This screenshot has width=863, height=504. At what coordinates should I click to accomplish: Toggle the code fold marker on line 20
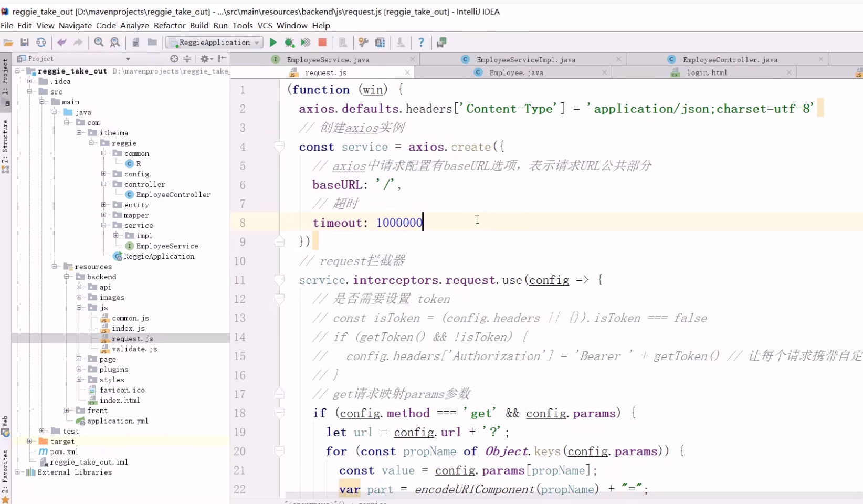click(280, 450)
